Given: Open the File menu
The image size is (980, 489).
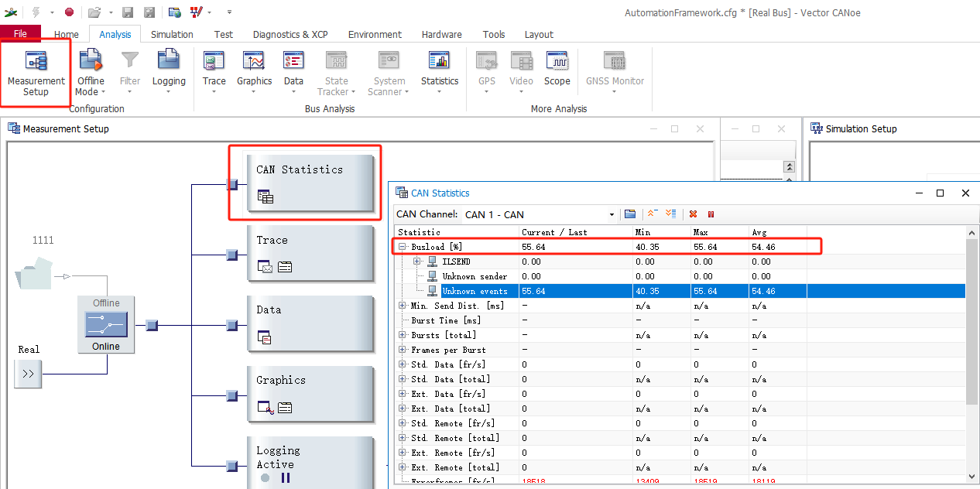Looking at the screenshot, I should click(x=20, y=34).
